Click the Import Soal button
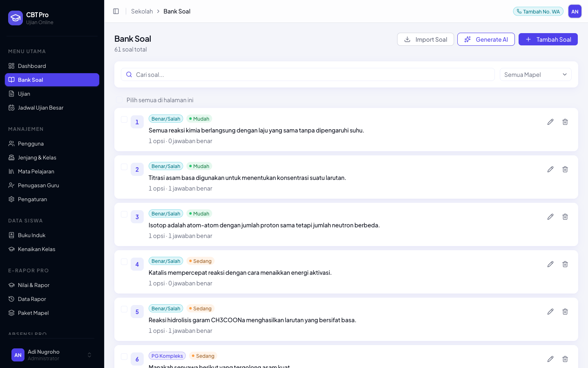The width and height of the screenshot is (588, 368). click(x=425, y=39)
